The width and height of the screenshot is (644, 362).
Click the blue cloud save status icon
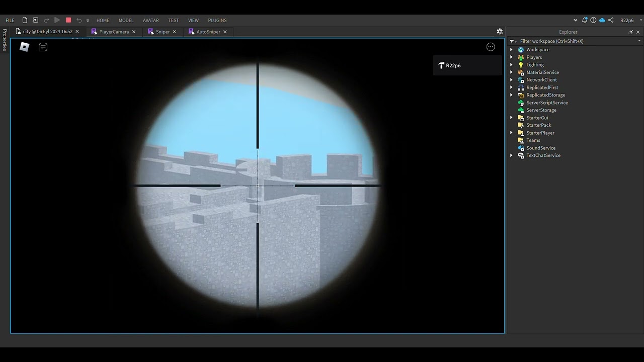(602, 20)
